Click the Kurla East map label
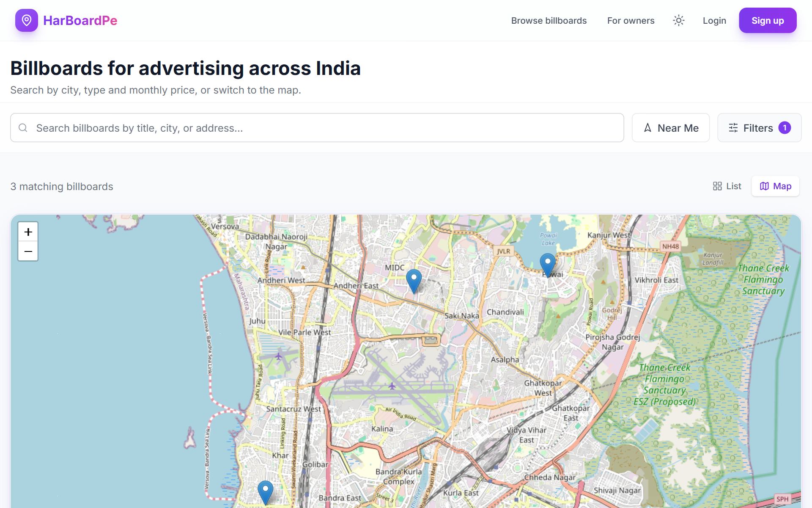The image size is (812, 508). (x=461, y=493)
